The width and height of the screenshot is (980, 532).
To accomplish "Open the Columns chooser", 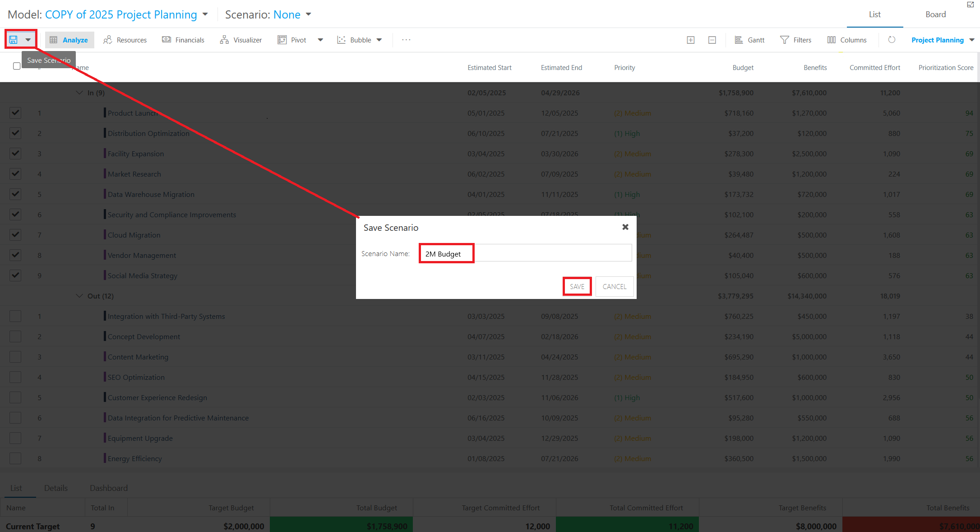I will (847, 40).
